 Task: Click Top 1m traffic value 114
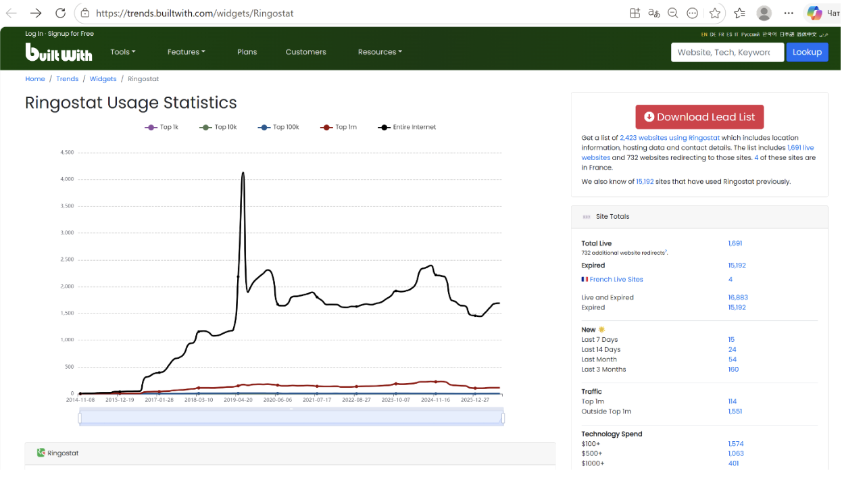(733, 401)
